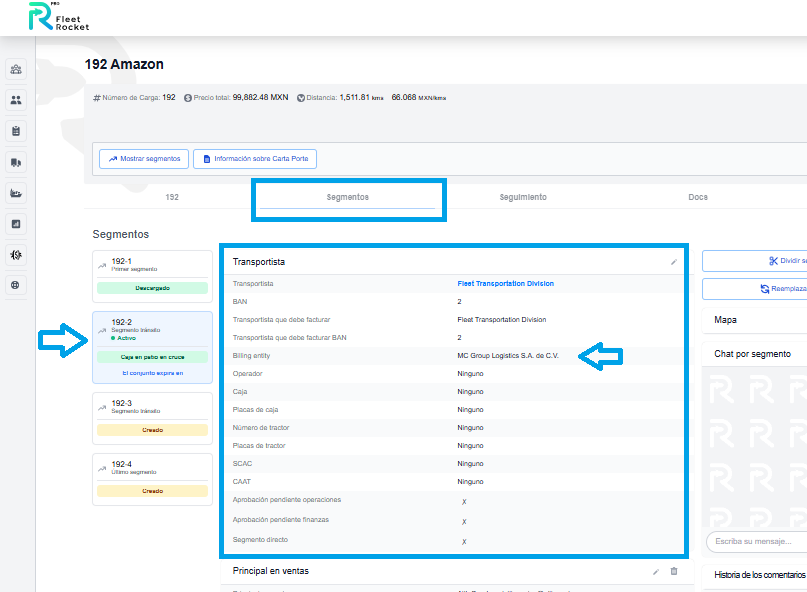This screenshot has height=592, width=807.
Task: Switch to the Seguimiento tab
Action: [523, 197]
